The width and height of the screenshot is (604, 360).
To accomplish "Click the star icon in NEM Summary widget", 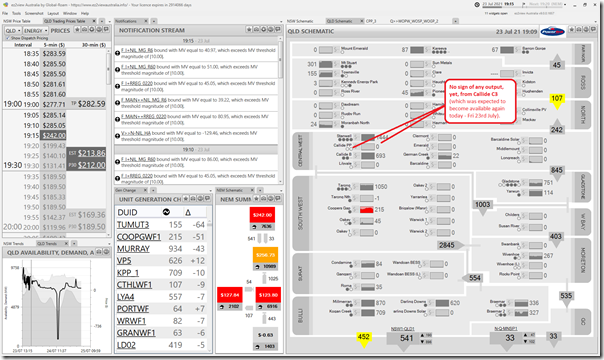I will (257, 199).
